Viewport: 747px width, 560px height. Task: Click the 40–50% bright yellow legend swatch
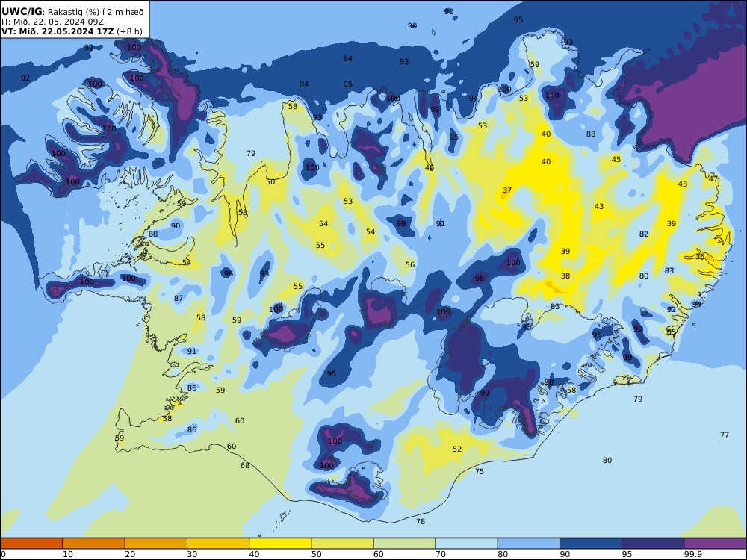pyautogui.click(x=280, y=544)
